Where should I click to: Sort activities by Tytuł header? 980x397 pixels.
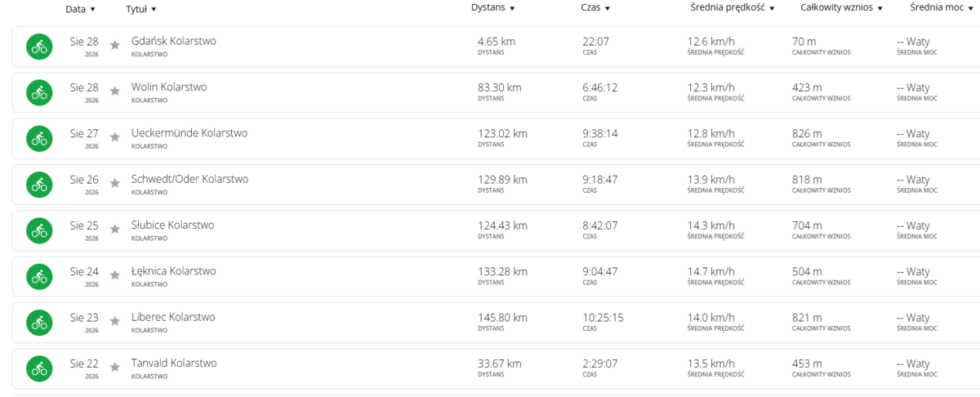141,9
